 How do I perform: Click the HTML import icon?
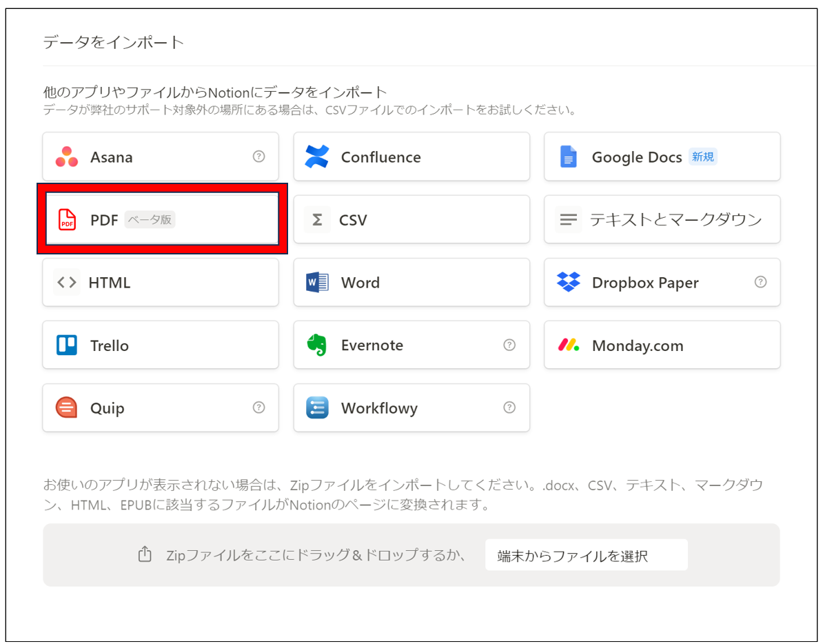pos(68,282)
